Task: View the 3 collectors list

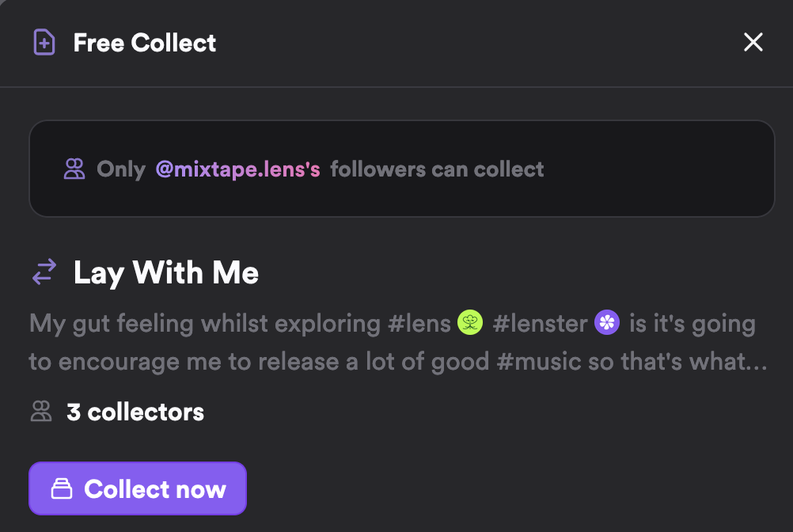Action: tap(135, 412)
